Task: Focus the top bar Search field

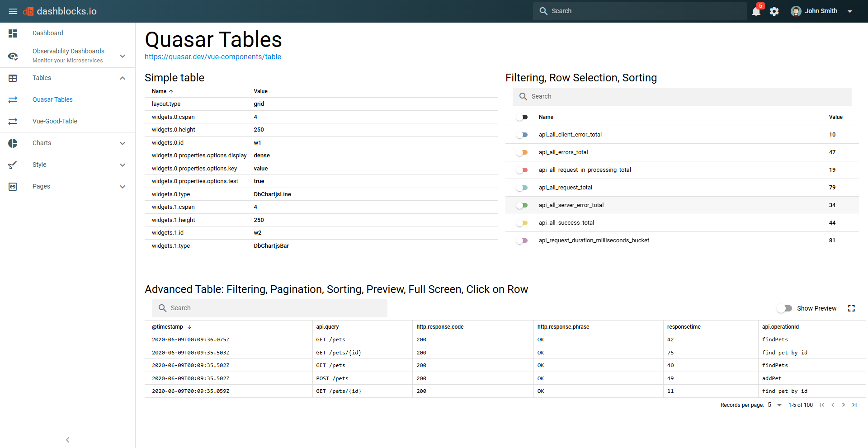Action: click(x=640, y=11)
